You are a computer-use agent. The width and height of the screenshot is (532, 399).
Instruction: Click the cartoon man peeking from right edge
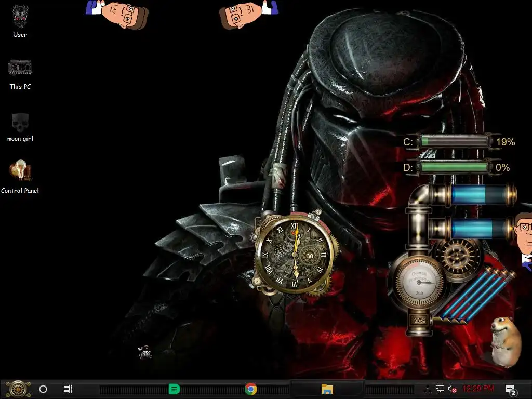(523, 241)
